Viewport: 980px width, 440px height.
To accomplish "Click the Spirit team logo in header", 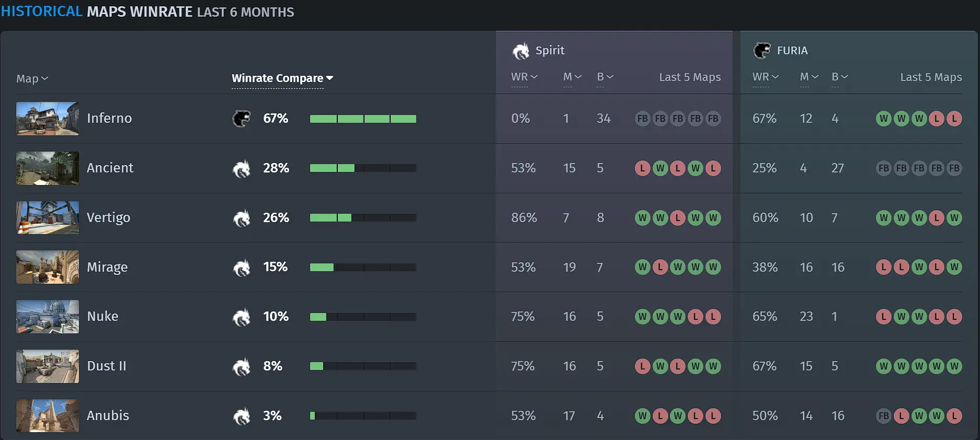I will pyautogui.click(x=521, y=51).
